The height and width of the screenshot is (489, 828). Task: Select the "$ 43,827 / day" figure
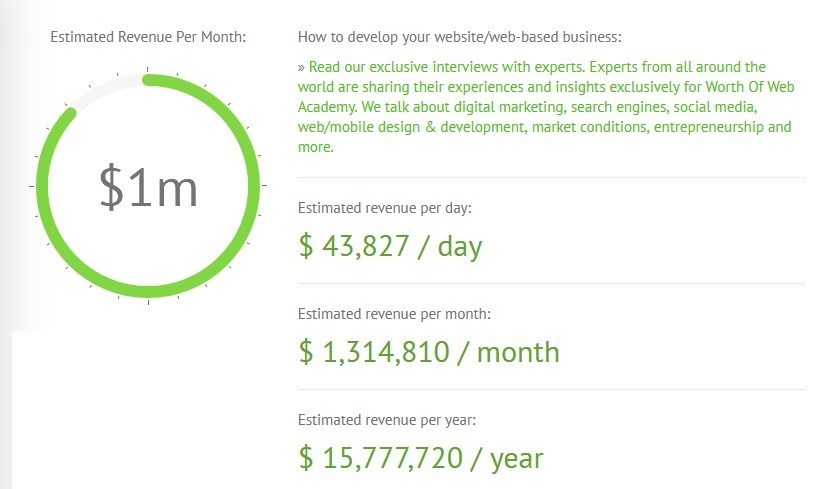tap(390, 245)
